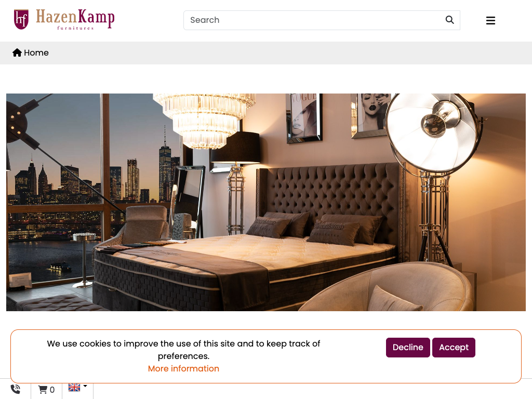Viewport: 532px width, 399px height.
Task: Click the phone contact icon
Action: coord(16,389)
